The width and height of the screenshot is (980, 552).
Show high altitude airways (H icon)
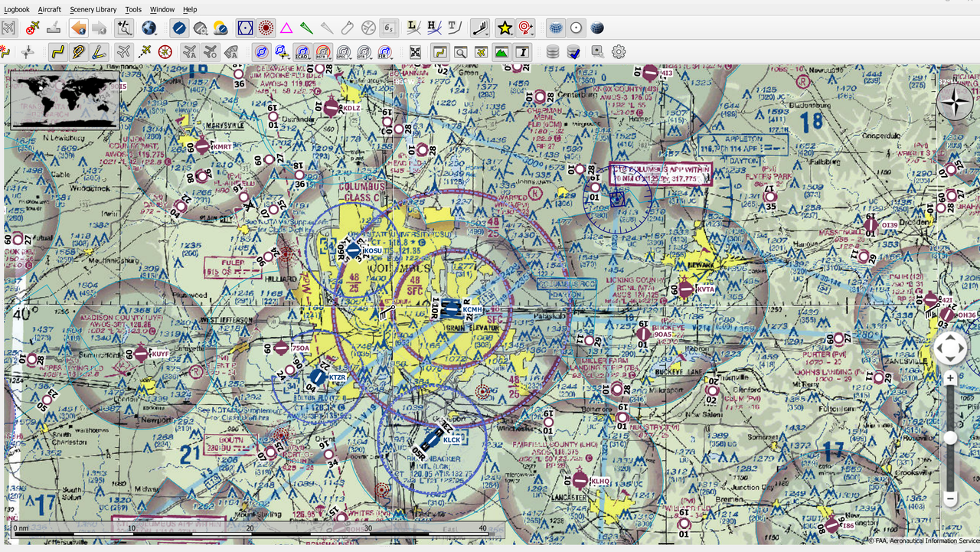(x=434, y=28)
